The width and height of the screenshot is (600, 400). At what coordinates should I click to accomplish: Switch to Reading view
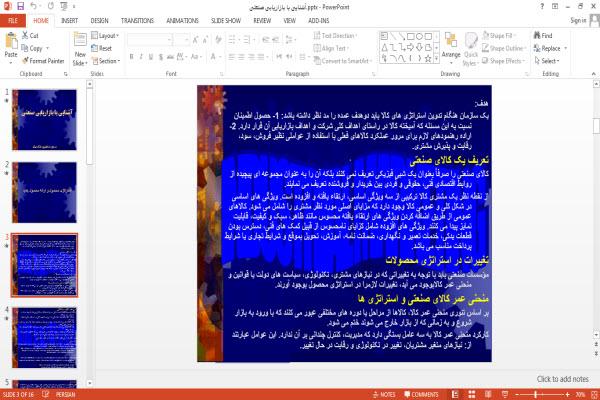[488, 394]
